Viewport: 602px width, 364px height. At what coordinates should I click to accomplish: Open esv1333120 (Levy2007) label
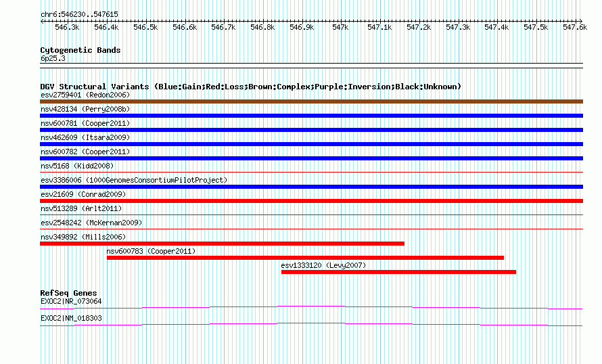(323, 265)
